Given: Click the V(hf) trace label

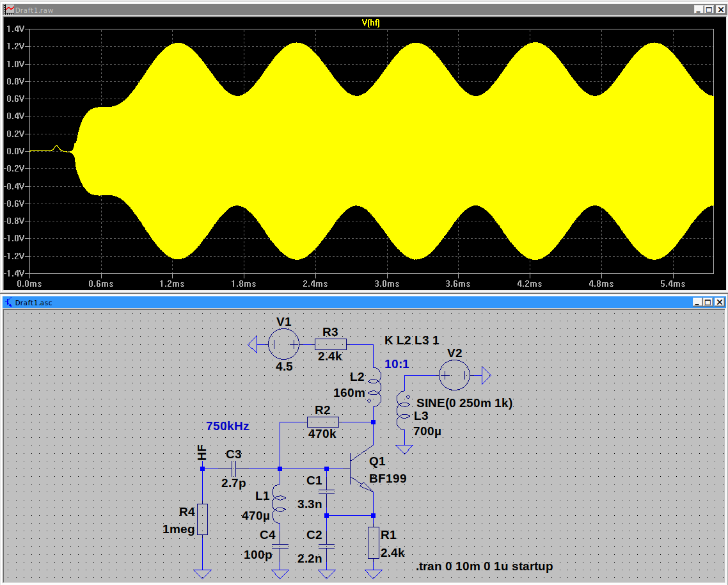Looking at the screenshot, I should 371,22.
